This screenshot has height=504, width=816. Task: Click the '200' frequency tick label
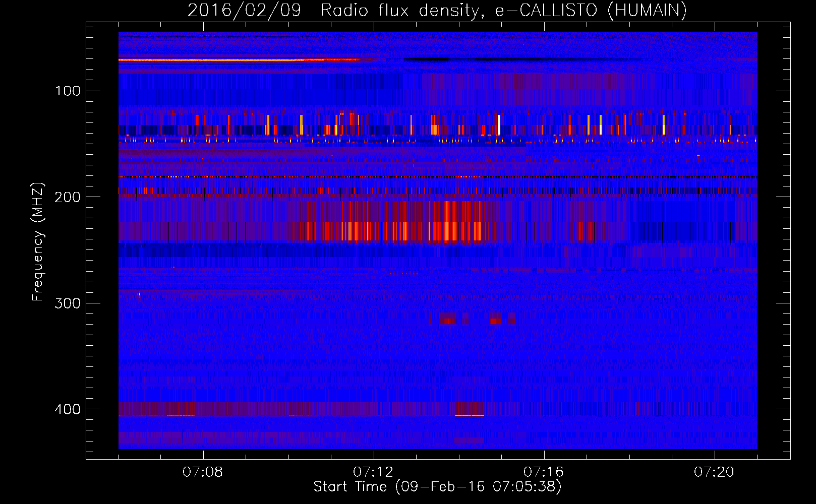coord(68,197)
